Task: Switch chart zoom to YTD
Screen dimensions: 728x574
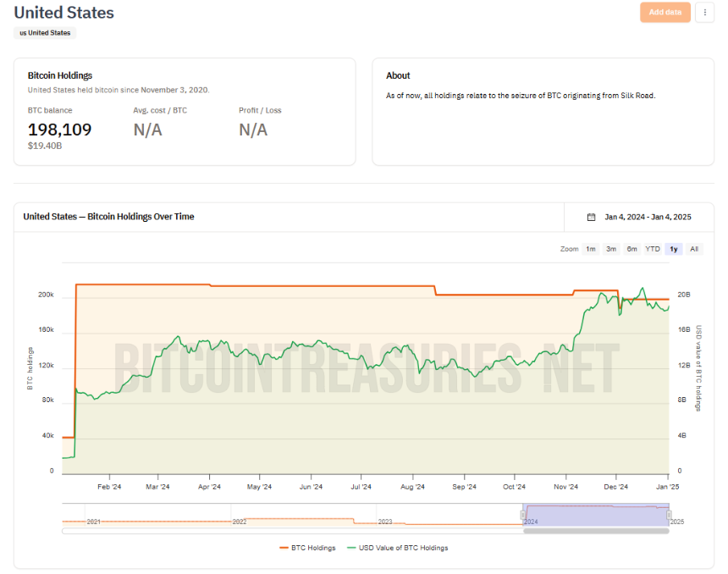Action: tap(653, 249)
